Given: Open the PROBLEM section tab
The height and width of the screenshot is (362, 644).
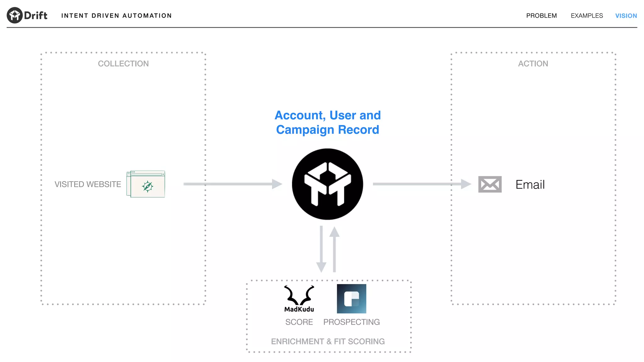Looking at the screenshot, I should [x=541, y=16].
